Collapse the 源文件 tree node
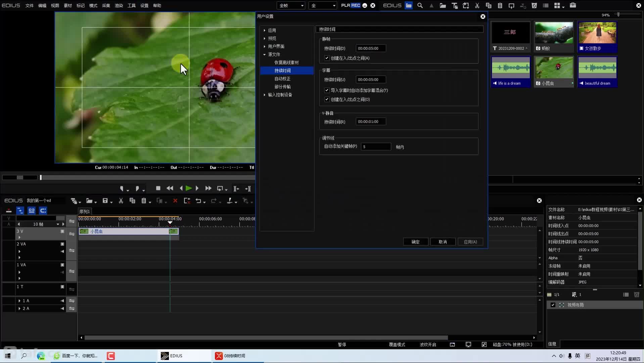The image size is (644, 363). [265, 54]
